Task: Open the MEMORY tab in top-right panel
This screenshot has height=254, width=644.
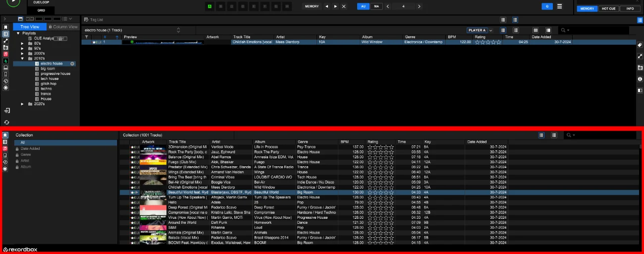Action: pyautogui.click(x=587, y=8)
